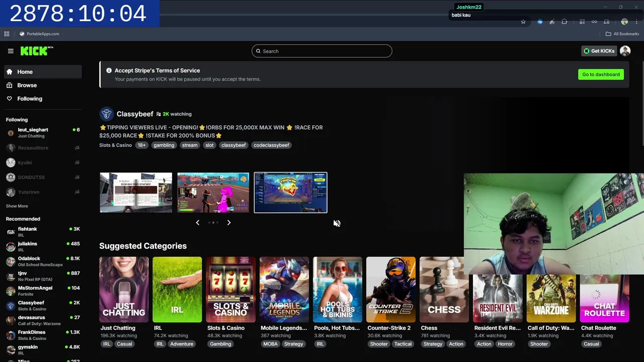Select pink character stream thumbnail
The height and width of the screenshot is (362, 644).
pyautogui.click(x=213, y=193)
